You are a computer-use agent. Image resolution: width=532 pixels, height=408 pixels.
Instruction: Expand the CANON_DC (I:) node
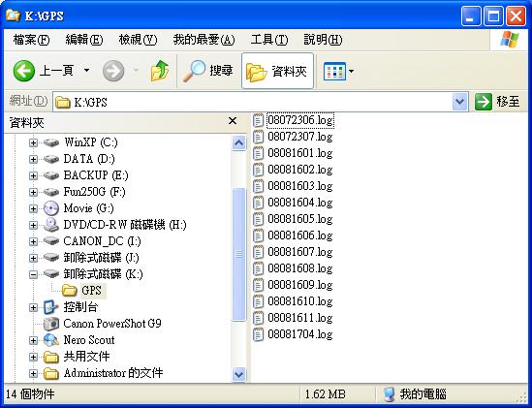click(33, 241)
